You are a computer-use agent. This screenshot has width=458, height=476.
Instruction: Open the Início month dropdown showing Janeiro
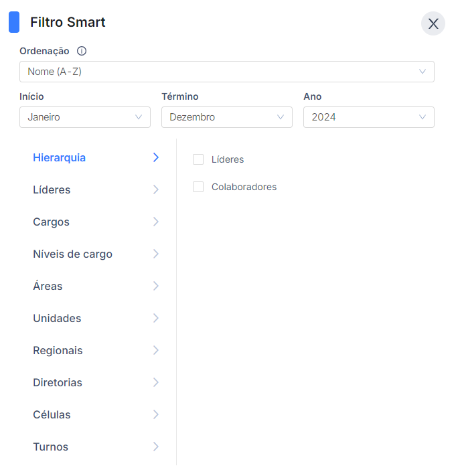point(85,117)
